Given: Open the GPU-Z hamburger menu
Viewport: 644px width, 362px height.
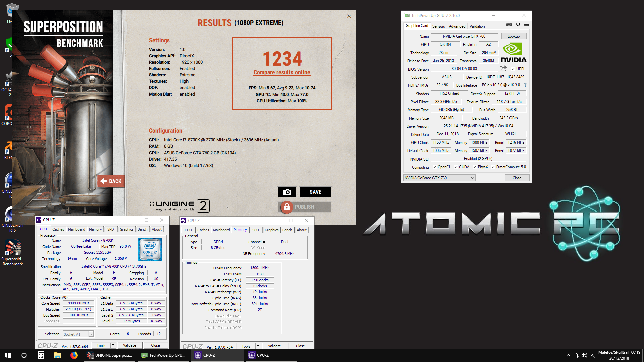Looking at the screenshot, I should (527, 24).
